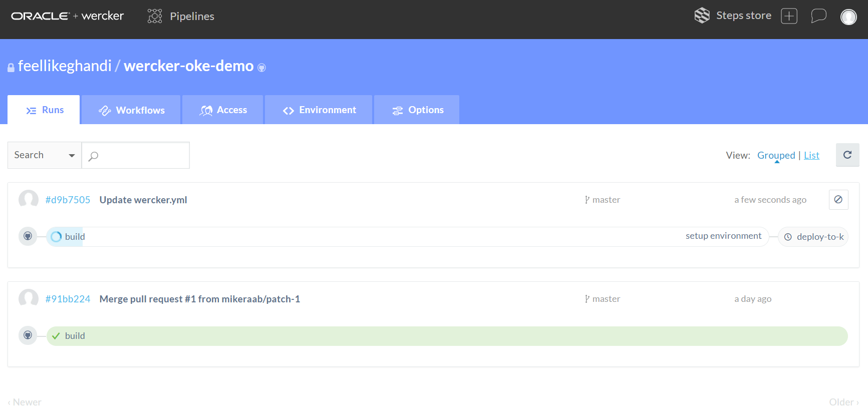
Task: Open the Update wercker.yml run
Action: pyautogui.click(x=143, y=200)
